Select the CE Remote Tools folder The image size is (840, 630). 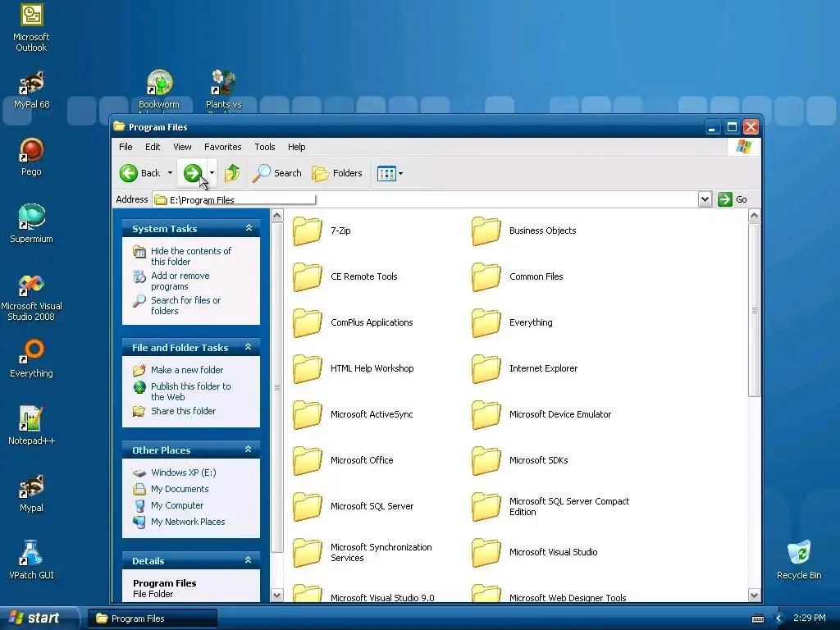pyautogui.click(x=345, y=276)
